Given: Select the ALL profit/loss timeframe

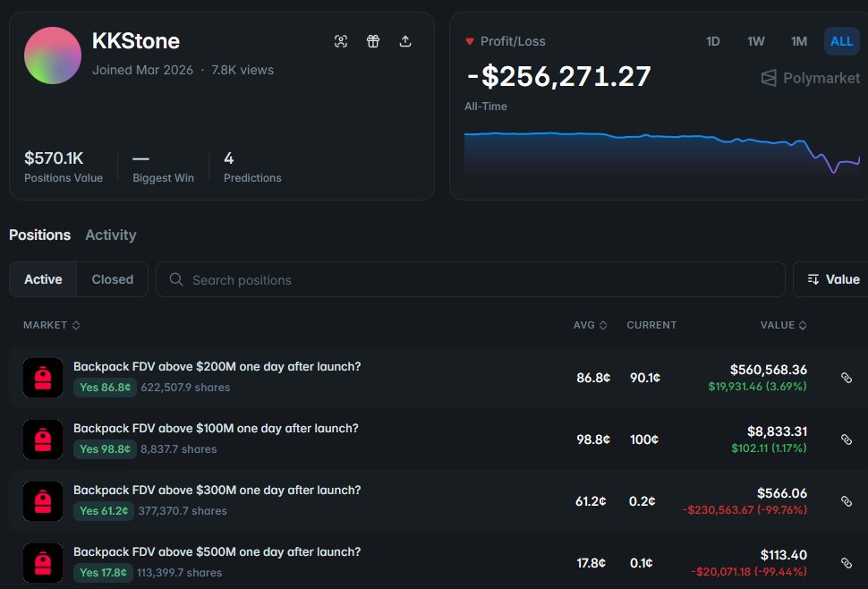Looking at the screenshot, I should point(841,41).
